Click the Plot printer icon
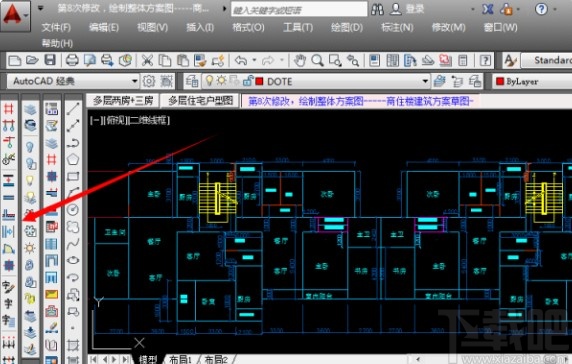Screen dimensions: 572x364 coord(72,60)
